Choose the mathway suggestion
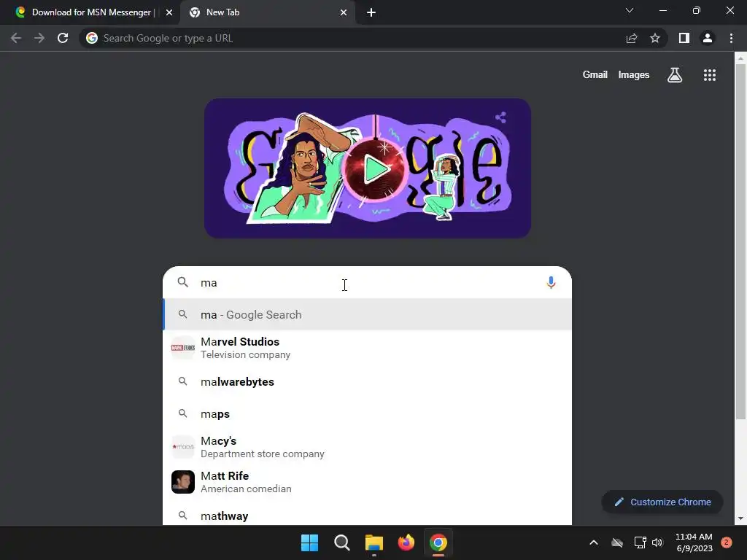The height and width of the screenshot is (560, 747). 367,516
